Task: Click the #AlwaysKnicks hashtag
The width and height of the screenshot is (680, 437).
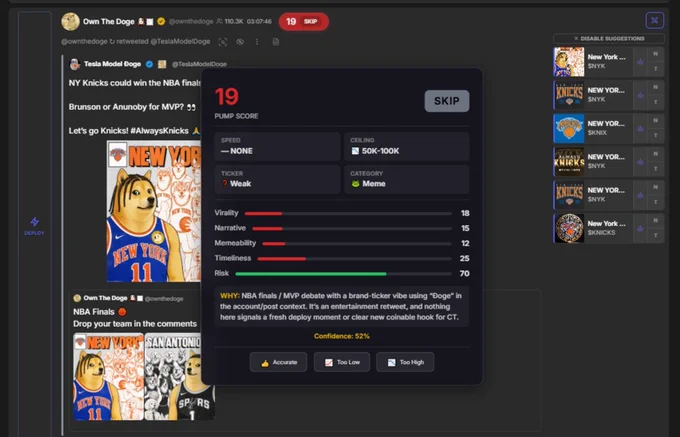Action: (159, 131)
